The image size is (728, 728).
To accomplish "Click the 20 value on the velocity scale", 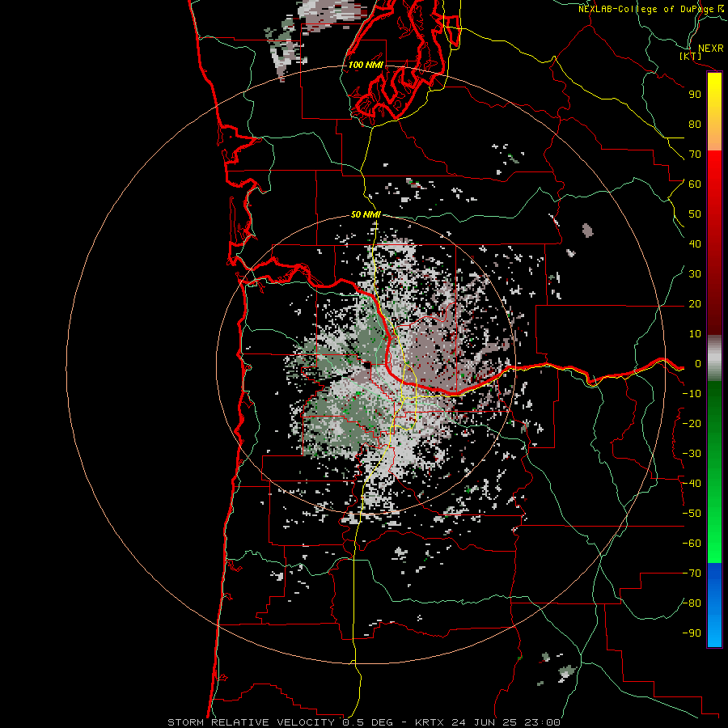I will [695, 304].
